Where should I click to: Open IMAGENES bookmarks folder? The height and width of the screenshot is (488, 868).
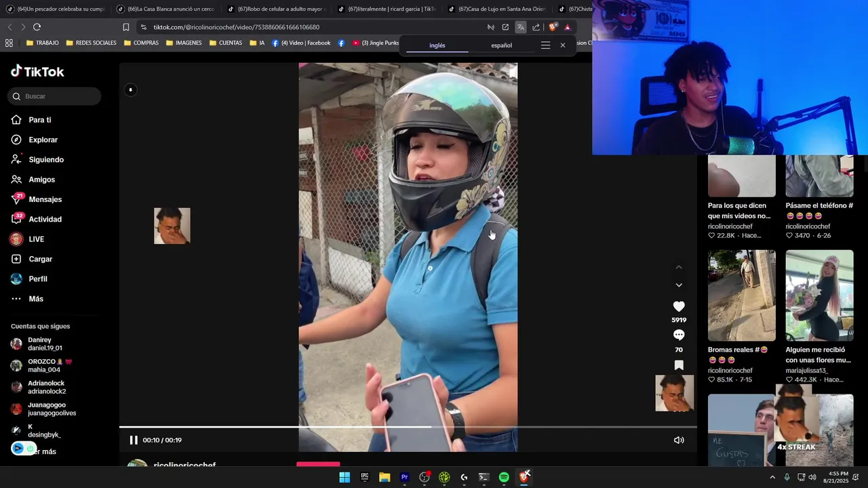point(183,43)
